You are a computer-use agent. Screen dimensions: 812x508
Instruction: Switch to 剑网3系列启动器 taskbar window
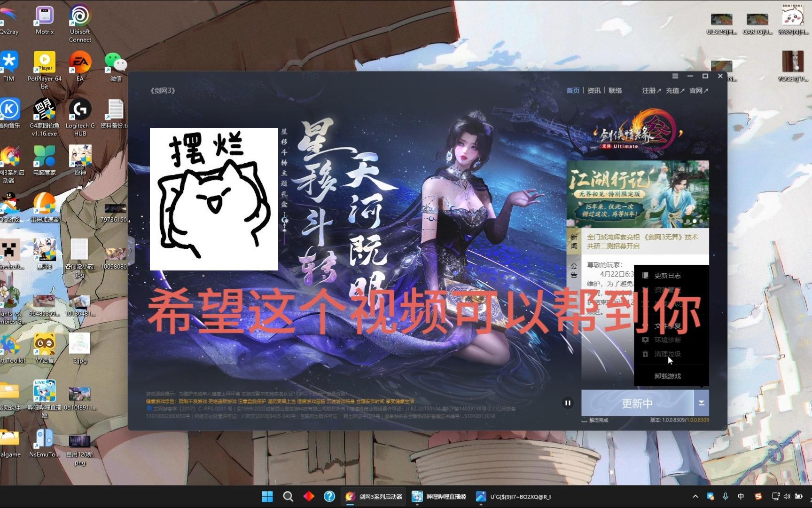pos(374,496)
